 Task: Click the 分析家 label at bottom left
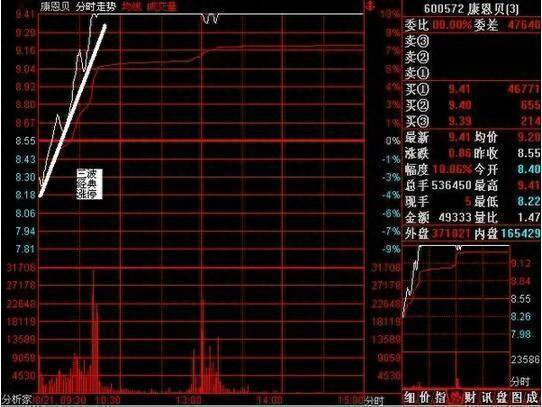(x=17, y=400)
